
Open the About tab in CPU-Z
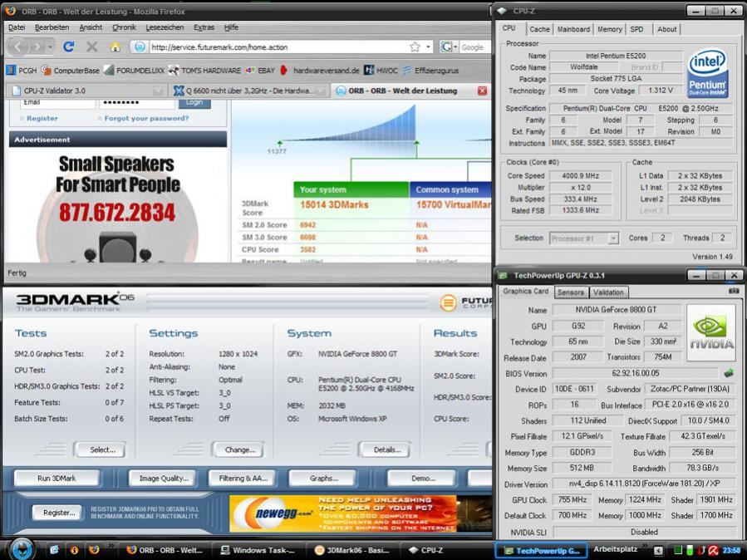pos(666,29)
